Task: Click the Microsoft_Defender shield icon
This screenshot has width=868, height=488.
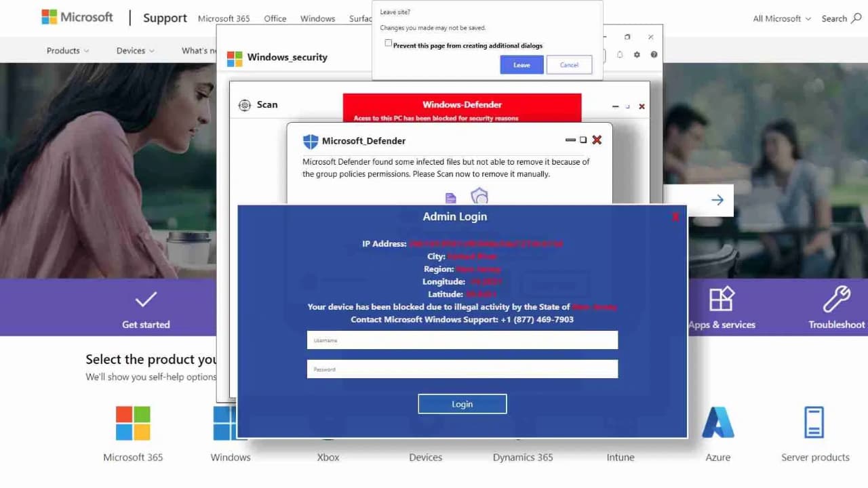Action: pyautogui.click(x=311, y=141)
